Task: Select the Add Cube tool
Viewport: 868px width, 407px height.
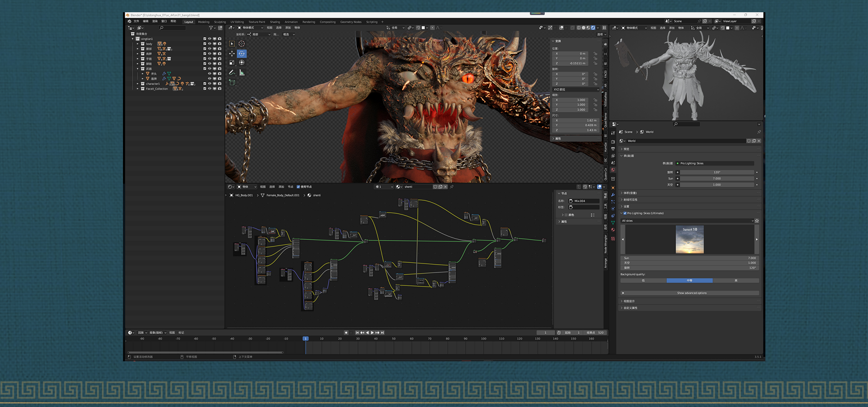Action: click(x=232, y=82)
